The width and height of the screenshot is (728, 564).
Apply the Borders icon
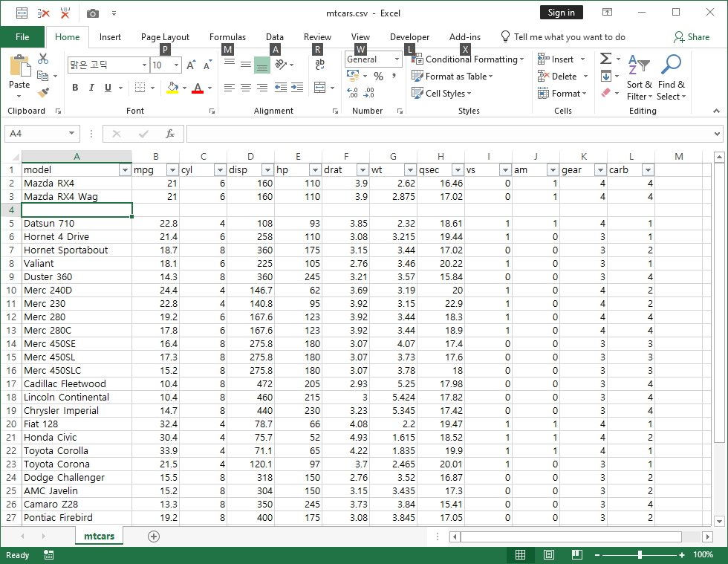[140, 88]
